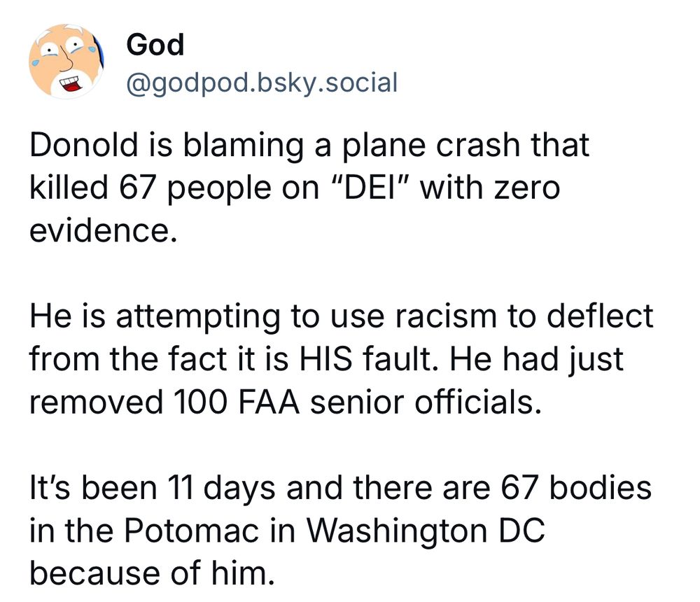Open the crying cartoon God avatar
700x602 pixels.
click(66, 61)
